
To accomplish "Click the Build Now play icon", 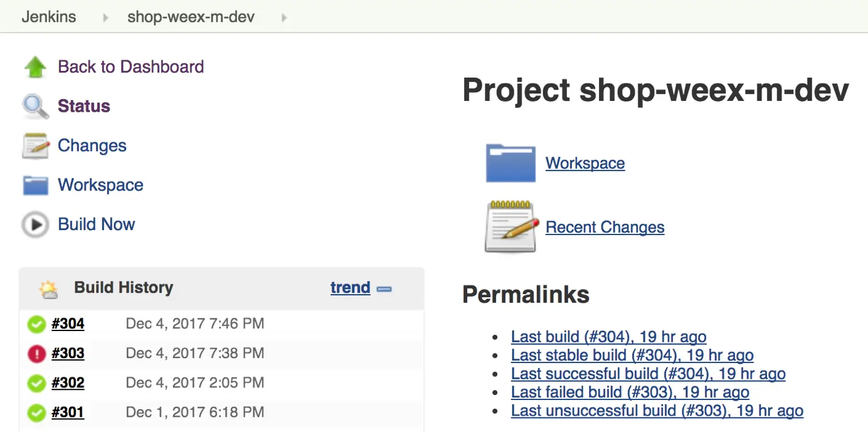I will [x=36, y=225].
